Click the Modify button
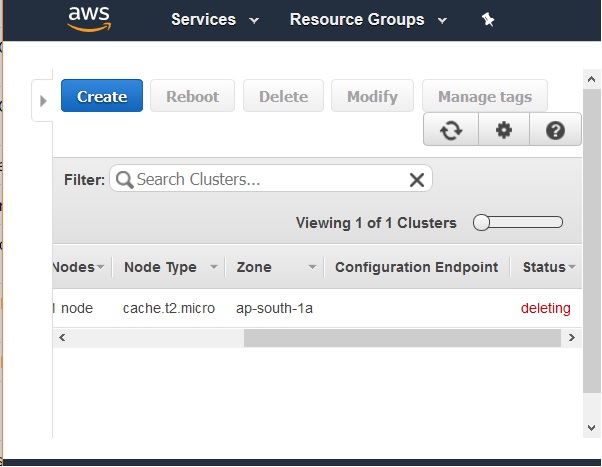Image resolution: width=602 pixels, height=467 pixels. pos(372,97)
